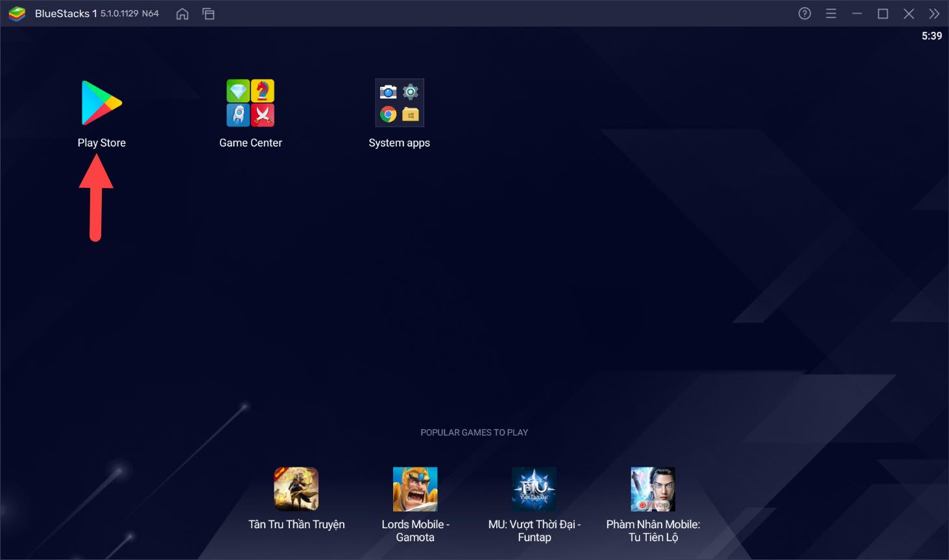Screen dimensions: 949x560
Task: Launch MU: Vượt Thời Đại - Funtap game
Action: (x=534, y=489)
